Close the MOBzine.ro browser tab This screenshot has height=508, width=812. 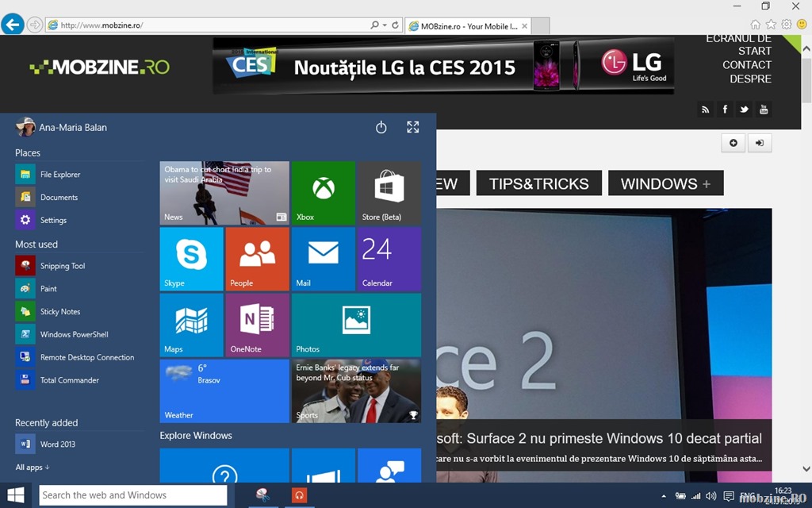click(525, 26)
